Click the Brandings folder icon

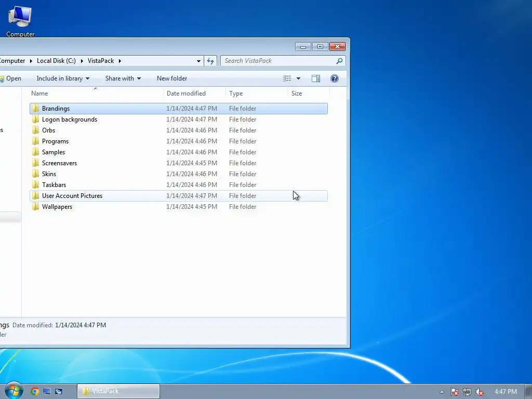click(36, 109)
